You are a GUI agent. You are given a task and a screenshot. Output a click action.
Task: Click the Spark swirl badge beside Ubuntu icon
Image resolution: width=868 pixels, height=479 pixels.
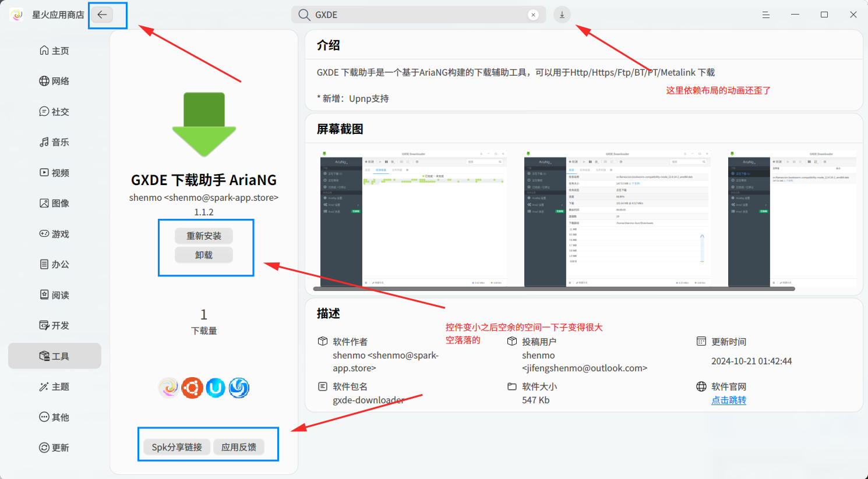pyautogui.click(x=169, y=388)
